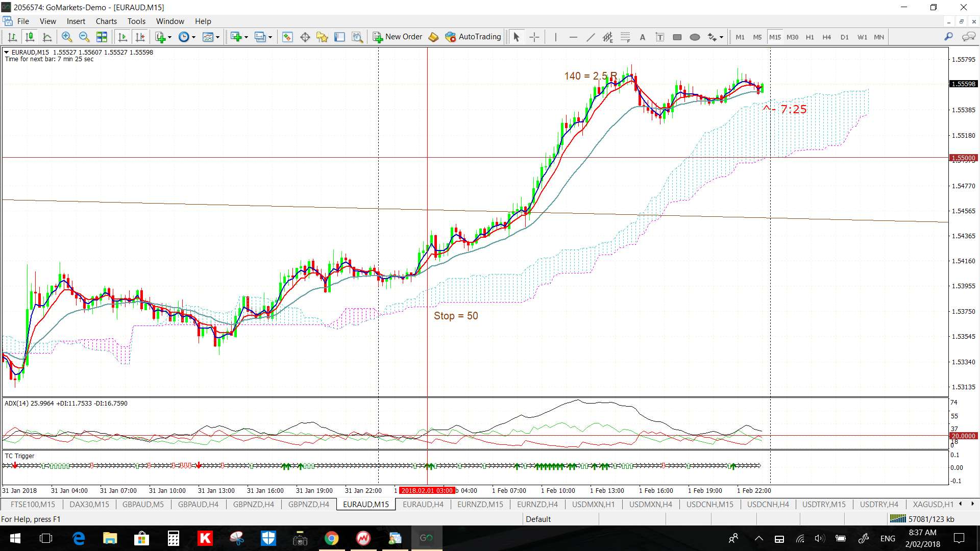Open the search magnifier icon
Viewport: 980px width, 551px height.
948,36
